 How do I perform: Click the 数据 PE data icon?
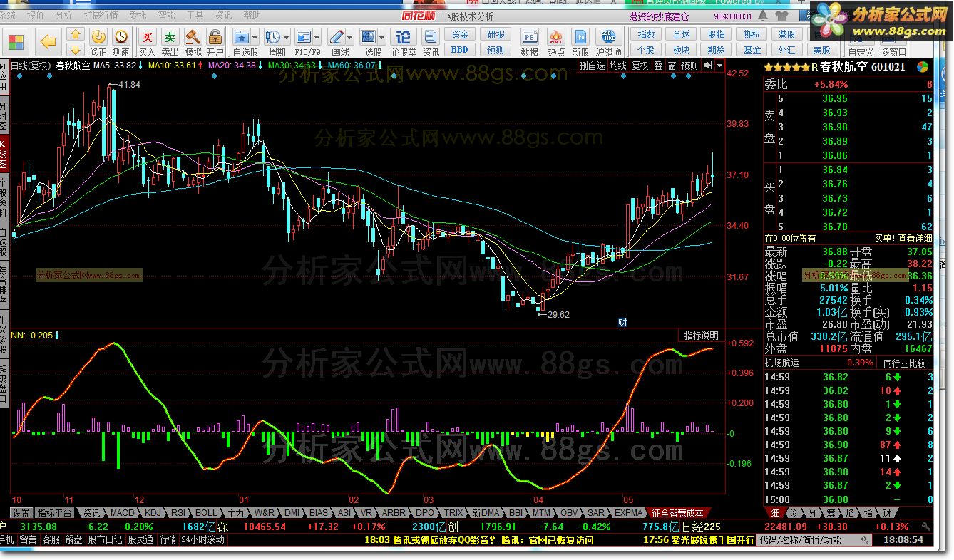pyautogui.click(x=529, y=37)
